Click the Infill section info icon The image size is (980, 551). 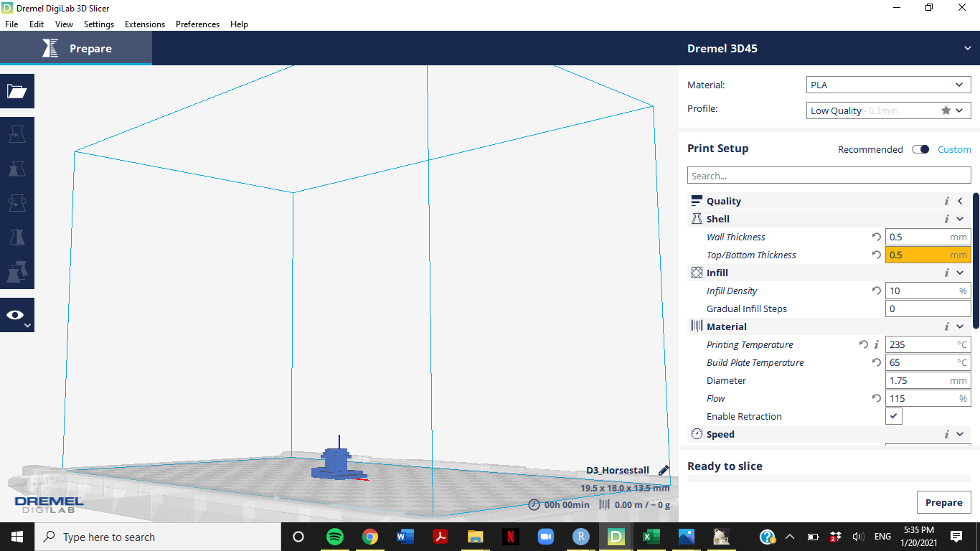click(x=946, y=273)
